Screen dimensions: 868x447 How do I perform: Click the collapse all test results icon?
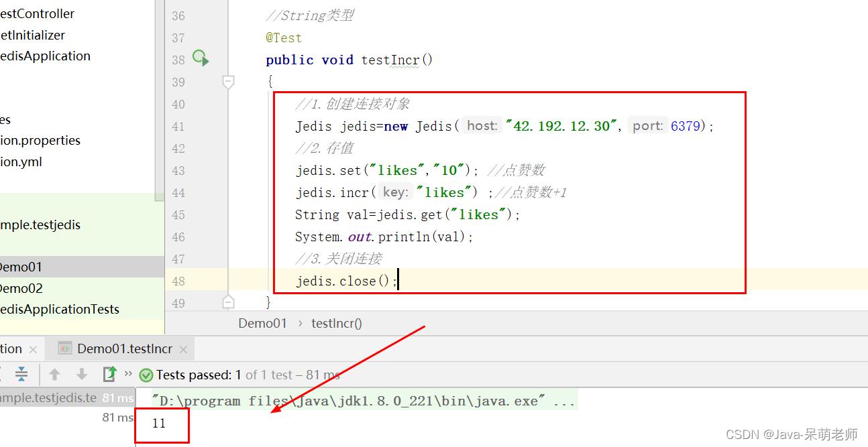tap(21, 374)
